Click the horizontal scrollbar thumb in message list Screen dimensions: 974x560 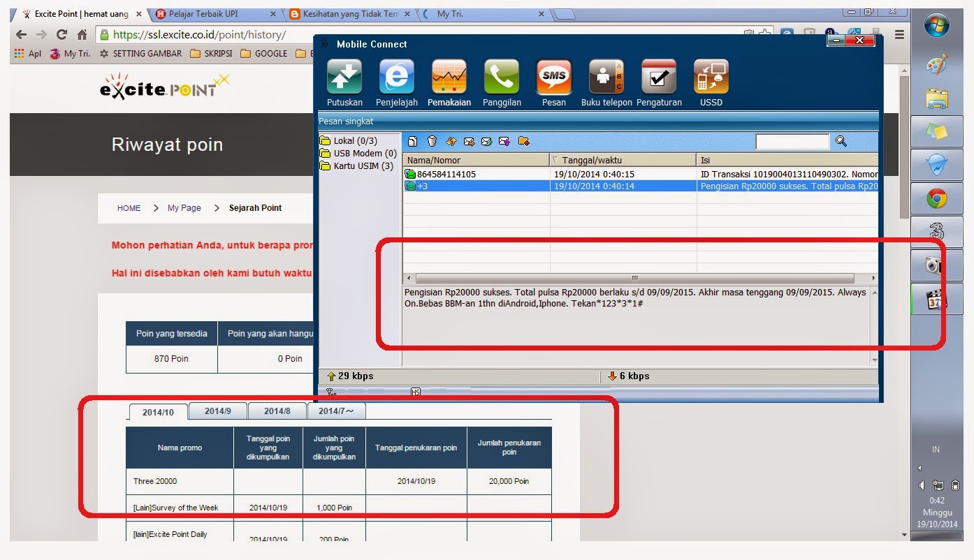tap(634, 277)
